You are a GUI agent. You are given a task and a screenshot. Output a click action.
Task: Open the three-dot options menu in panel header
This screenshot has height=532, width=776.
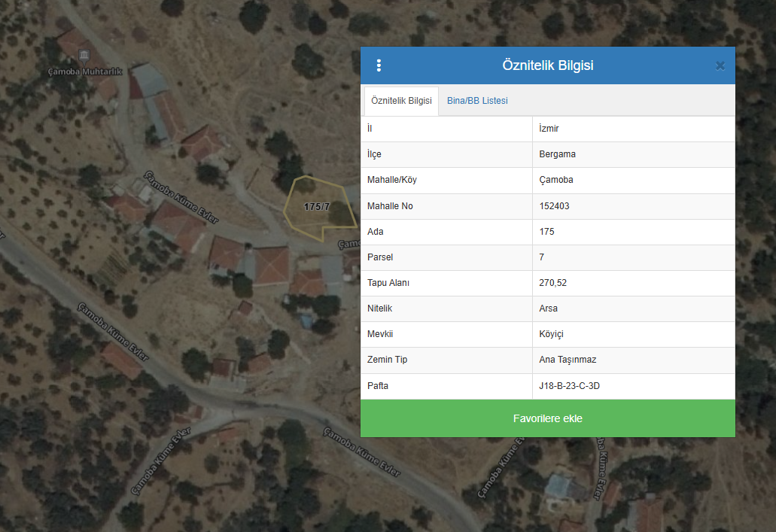point(379,65)
